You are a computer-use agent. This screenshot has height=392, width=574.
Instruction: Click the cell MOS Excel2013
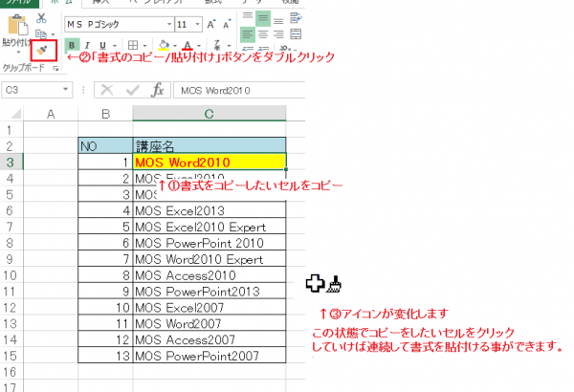[209, 210]
